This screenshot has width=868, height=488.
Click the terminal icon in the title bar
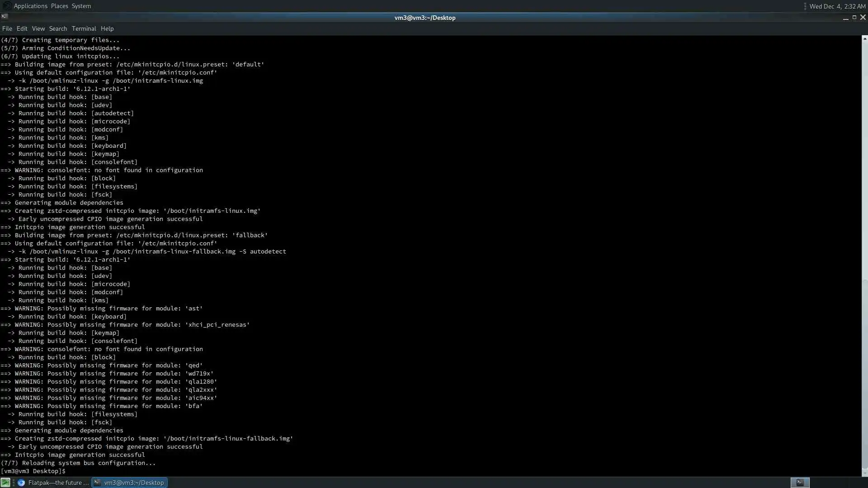point(5,17)
